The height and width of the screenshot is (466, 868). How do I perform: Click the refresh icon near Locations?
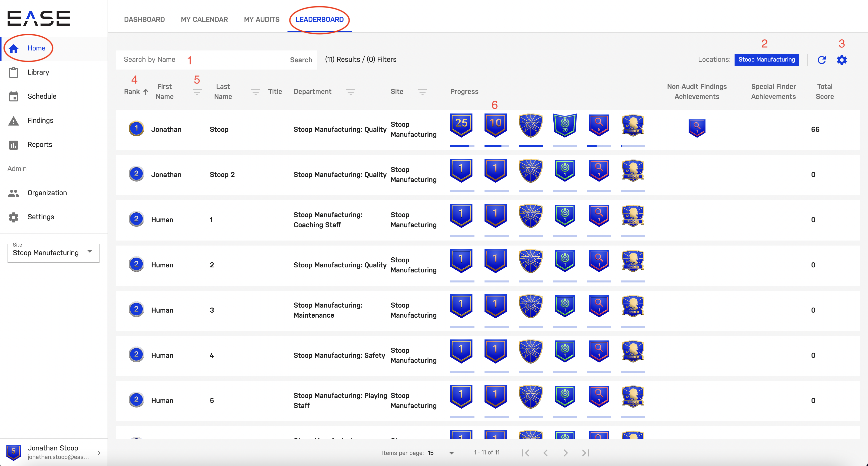[822, 60]
